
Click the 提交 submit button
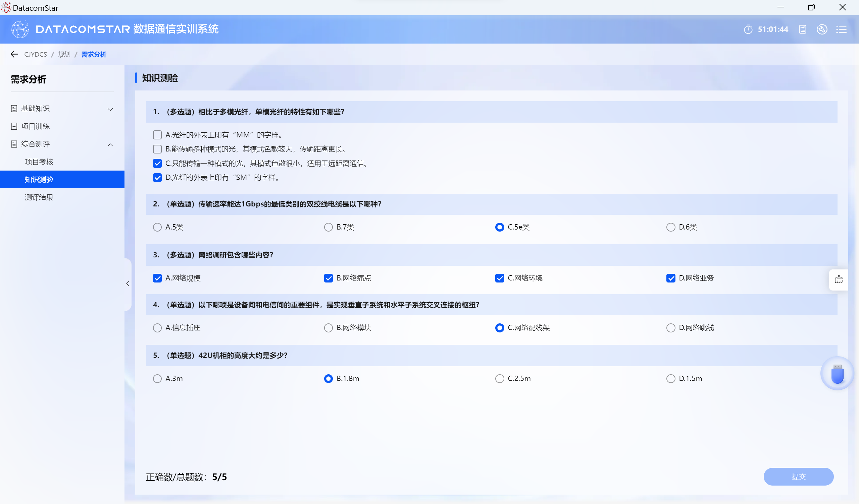coord(798,477)
